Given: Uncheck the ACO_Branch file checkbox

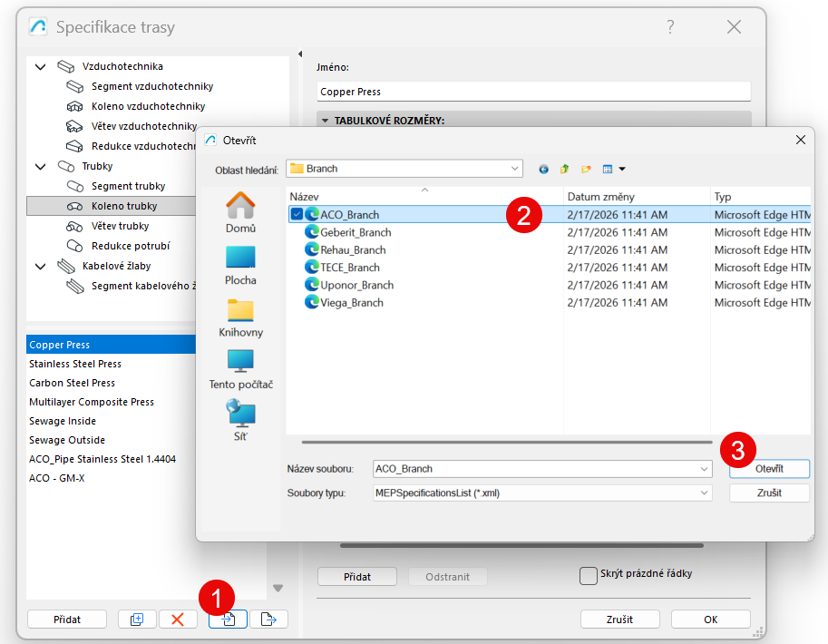Looking at the screenshot, I should click(297, 214).
